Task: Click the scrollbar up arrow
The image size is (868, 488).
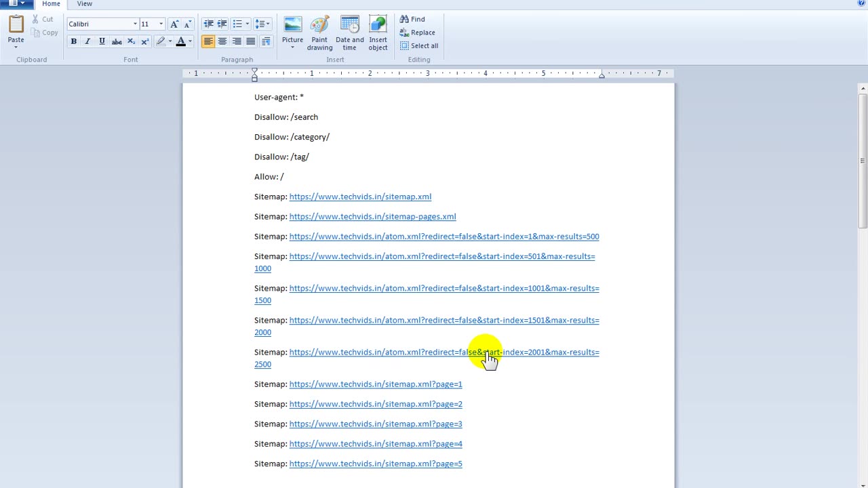Action: tap(863, 88)
